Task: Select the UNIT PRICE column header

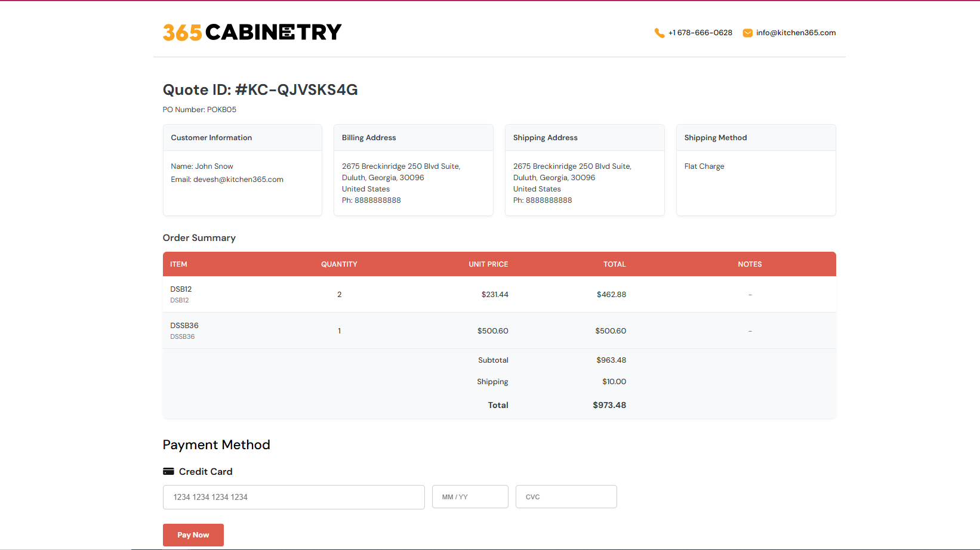Action: click(488, 264)
